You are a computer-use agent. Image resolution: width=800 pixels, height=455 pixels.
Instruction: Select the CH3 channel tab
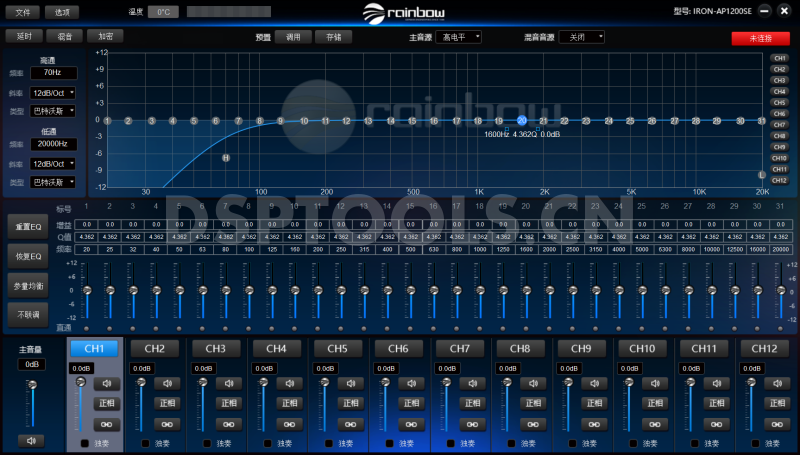(x=215, y=349)
